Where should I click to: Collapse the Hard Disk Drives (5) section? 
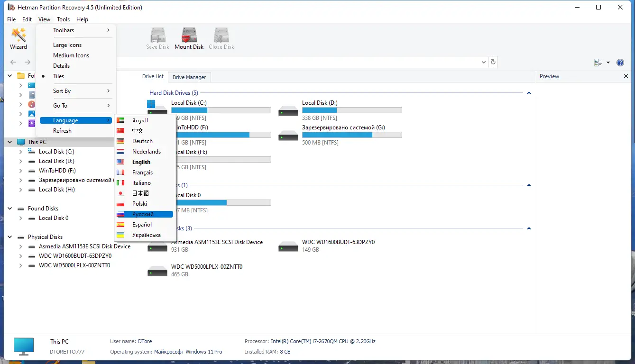pos(529,93)
